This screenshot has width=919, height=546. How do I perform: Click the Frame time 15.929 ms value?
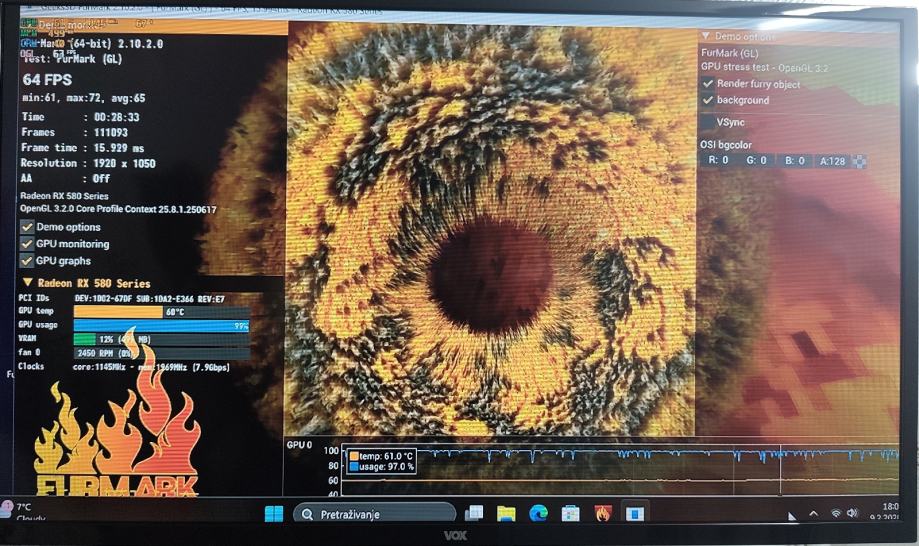(119, 148)
